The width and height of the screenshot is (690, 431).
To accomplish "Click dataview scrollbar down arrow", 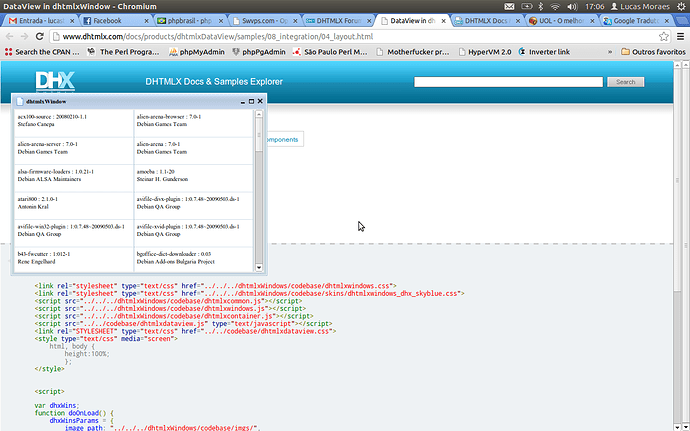I will click(259, 267).
